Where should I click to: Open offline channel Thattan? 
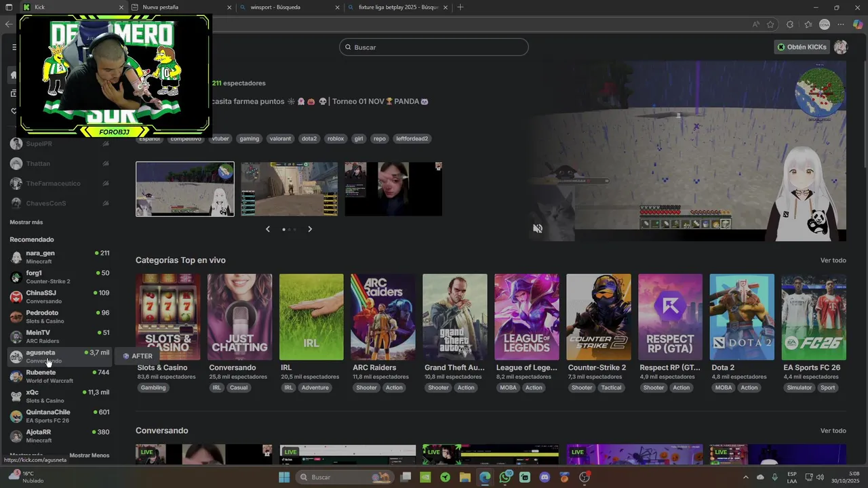[x=60, y=163]
